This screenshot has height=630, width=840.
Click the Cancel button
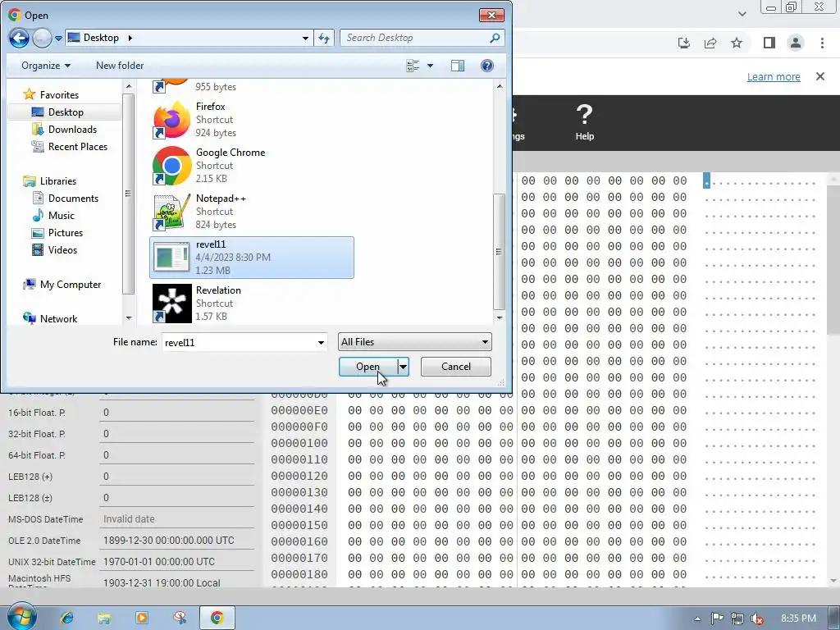456,367
